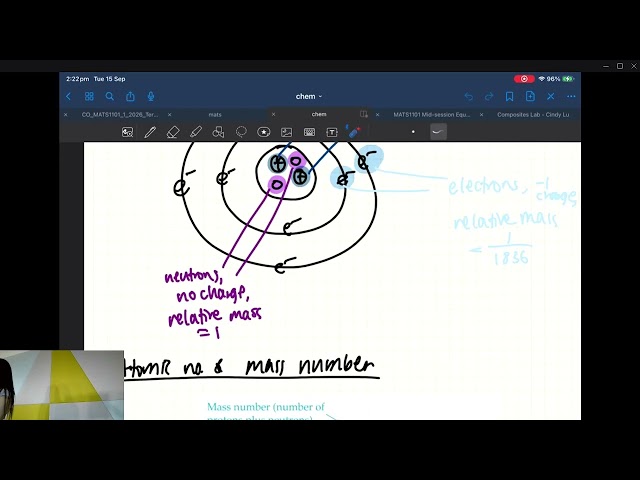Image resolution: width=640 pixels, height=480 pixels.
Task: Select the Lasso tool
Action: point(241,132)
